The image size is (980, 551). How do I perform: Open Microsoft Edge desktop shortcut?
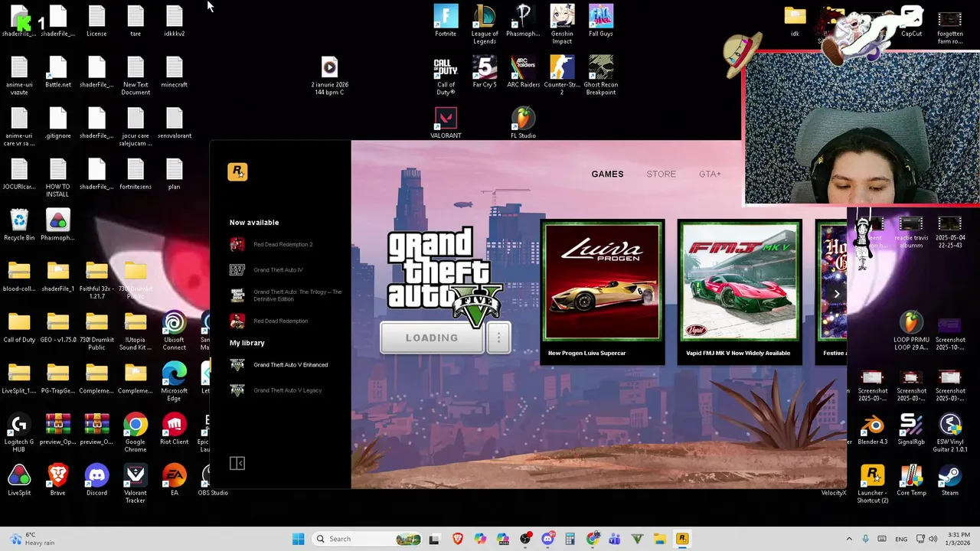[x=174, y=381]
